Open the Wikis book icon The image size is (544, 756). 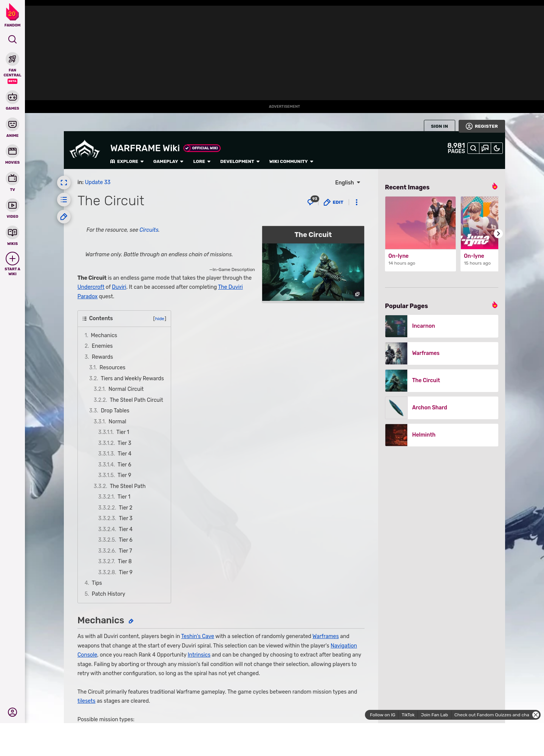tap(12, 232)
